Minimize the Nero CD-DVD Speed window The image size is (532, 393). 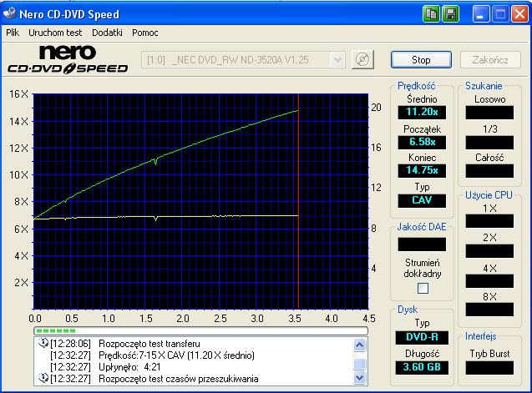[x=480, y=14]
